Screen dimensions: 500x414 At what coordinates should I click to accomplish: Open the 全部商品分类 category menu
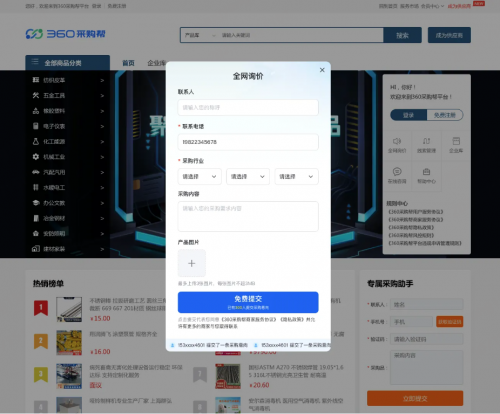(x=68, y=63)
